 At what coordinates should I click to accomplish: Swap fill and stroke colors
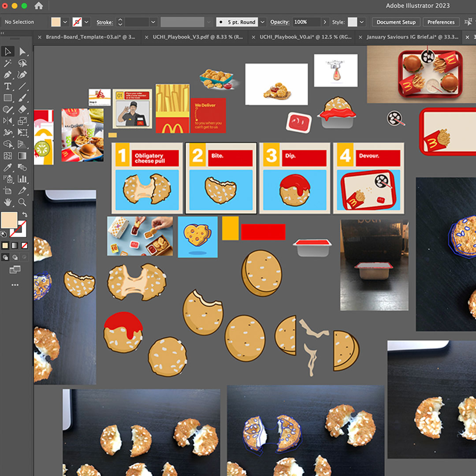pos(25,215)
